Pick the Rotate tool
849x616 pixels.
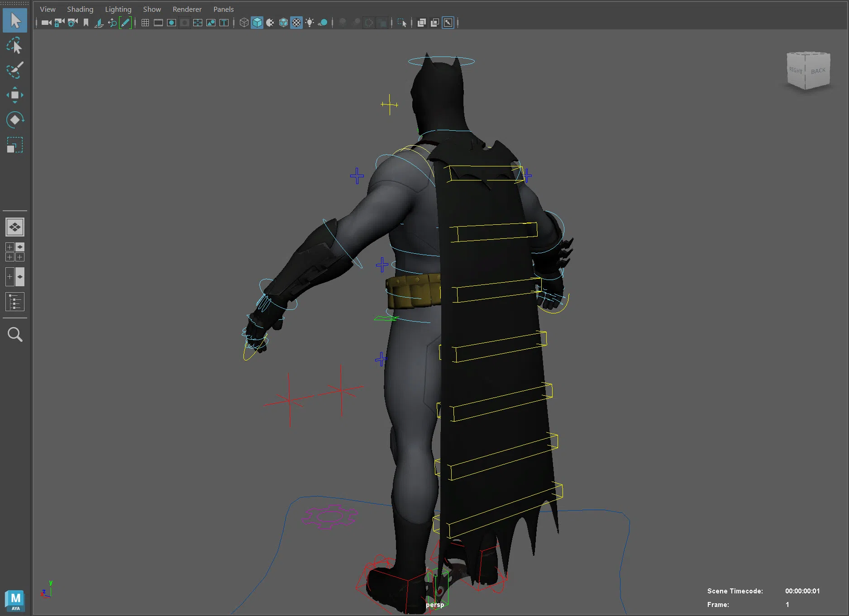[14, 120]
